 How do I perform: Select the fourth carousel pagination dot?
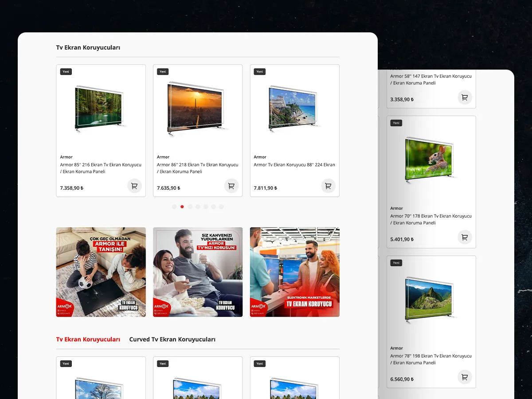(x=198, y=207)
